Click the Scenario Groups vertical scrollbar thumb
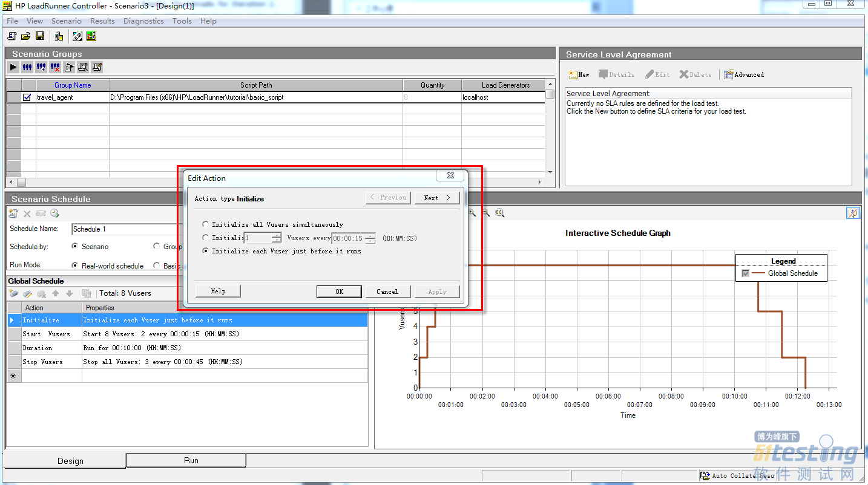This screenshot has width=868, height=485. click(550, 94)
